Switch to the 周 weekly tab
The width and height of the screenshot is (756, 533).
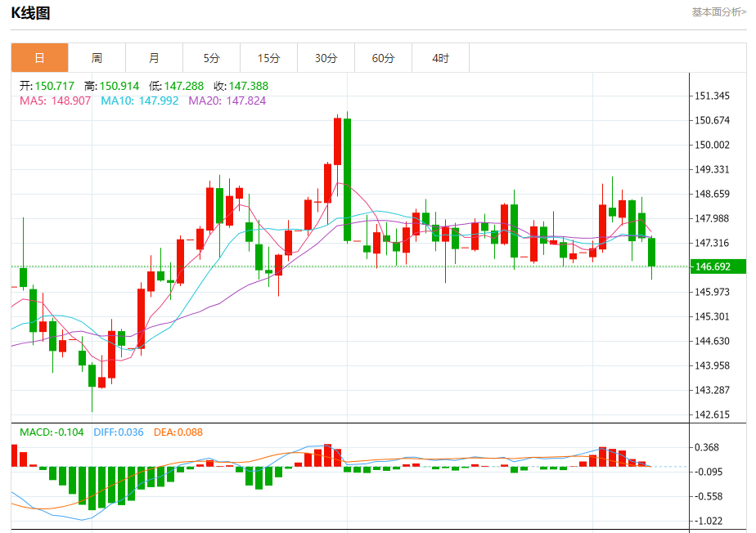pos(97,58)
